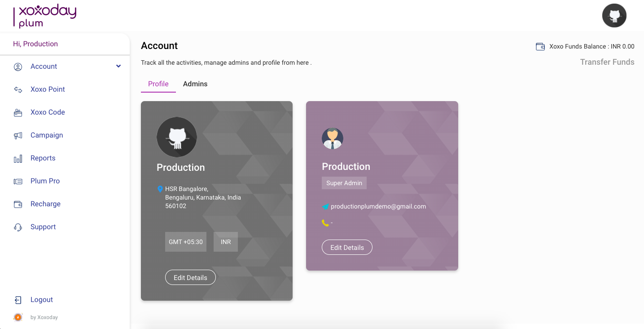Click the Xoxo Funds Balance INR 0.00 text
644x329 pixels.
[592, 47]
